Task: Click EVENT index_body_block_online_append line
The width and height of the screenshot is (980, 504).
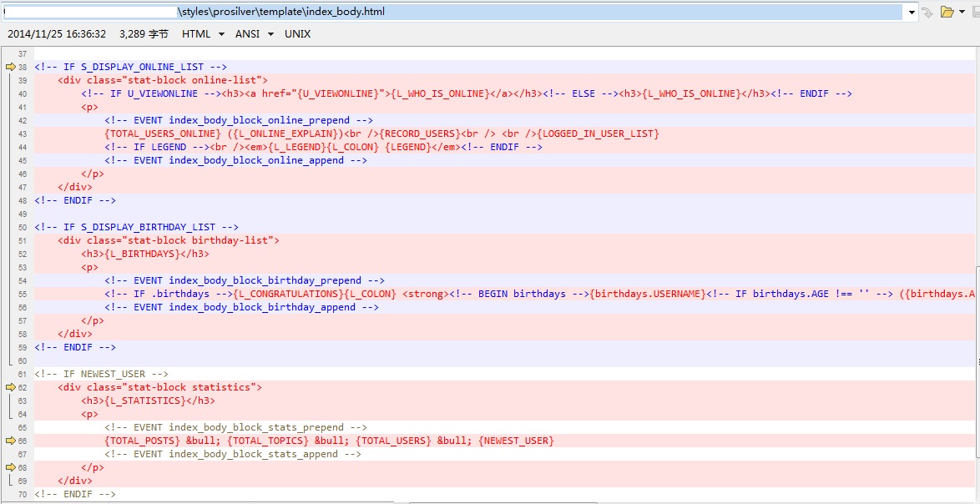Action: [x=235, y=160]
